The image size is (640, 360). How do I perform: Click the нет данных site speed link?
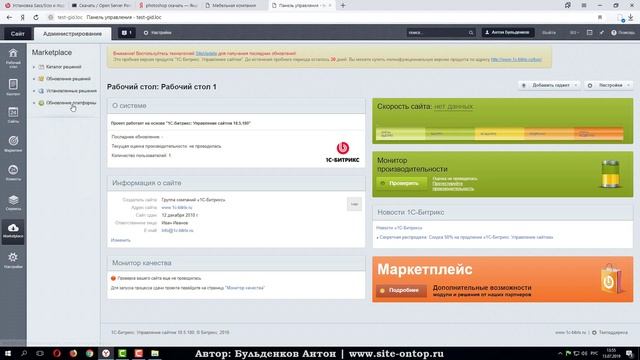453,107
